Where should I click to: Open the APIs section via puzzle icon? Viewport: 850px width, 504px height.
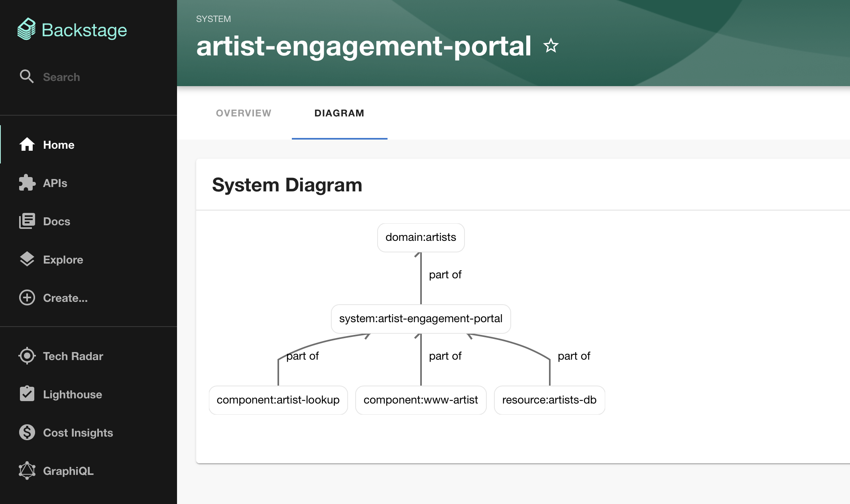pyautogui.click(x=27, y=183)
